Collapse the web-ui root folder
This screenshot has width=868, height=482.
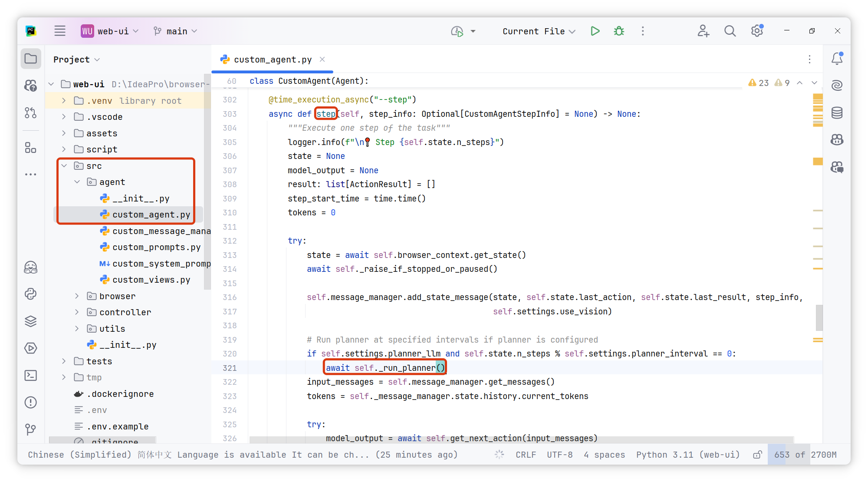[x=51, y=84]
